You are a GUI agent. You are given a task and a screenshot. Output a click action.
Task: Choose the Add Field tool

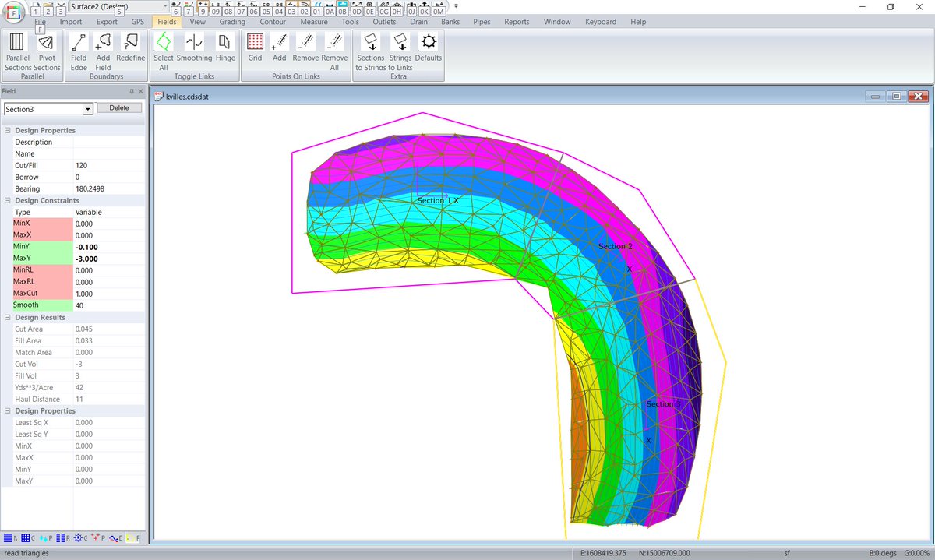[x=103, y=51]
